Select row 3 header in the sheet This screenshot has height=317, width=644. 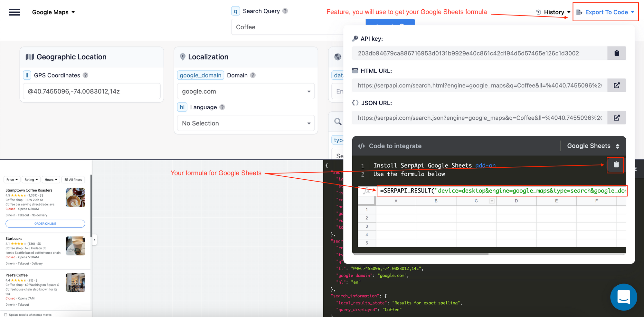pyautogui.click(x=367, y=226)
